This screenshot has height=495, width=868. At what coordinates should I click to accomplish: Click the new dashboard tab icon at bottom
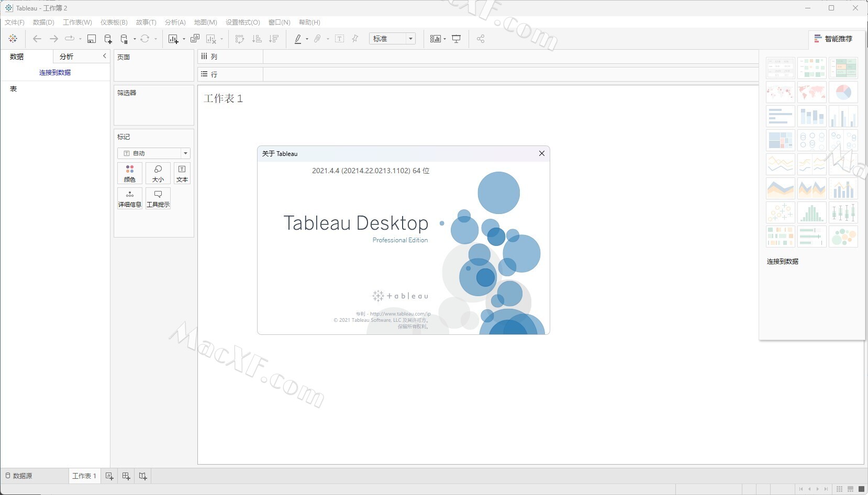coord(126,476)
